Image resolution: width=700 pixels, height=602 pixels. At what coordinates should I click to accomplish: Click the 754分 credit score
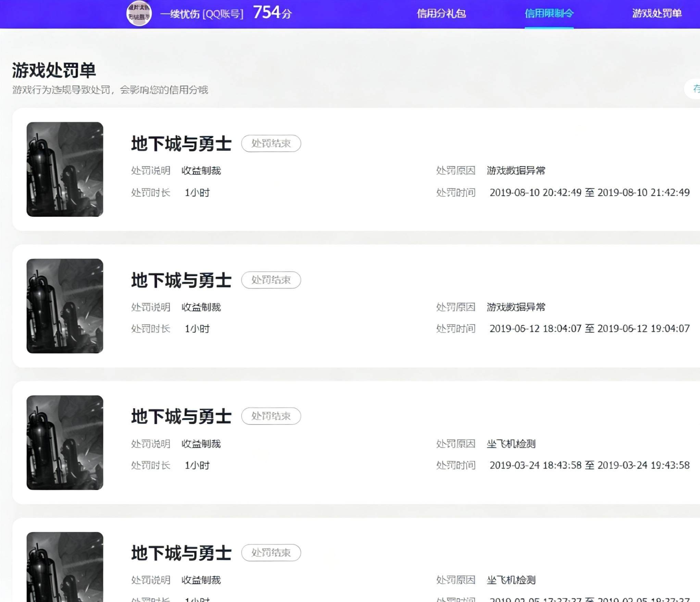(x=273, y=13)
